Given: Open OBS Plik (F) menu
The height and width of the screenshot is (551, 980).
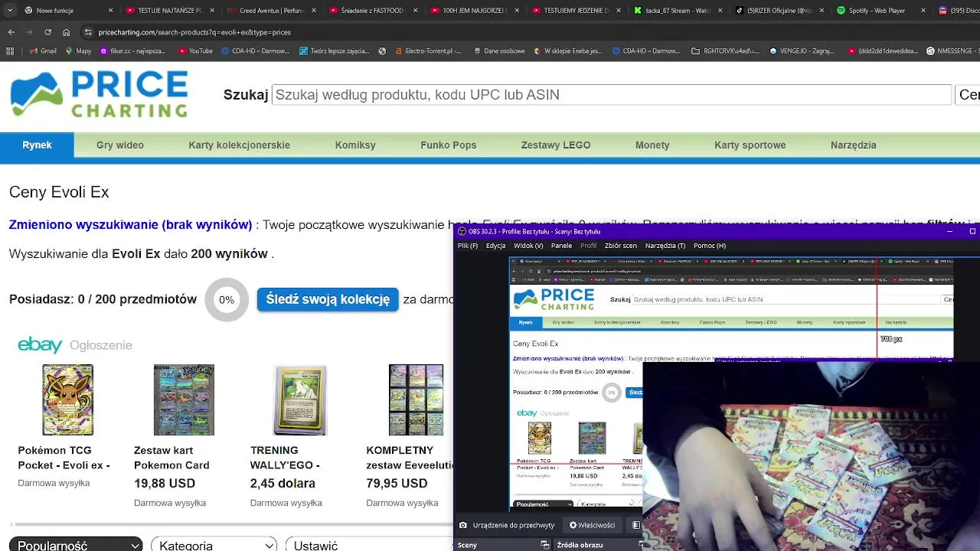Looking at the screenshot, I should click(x=467, y=246).
